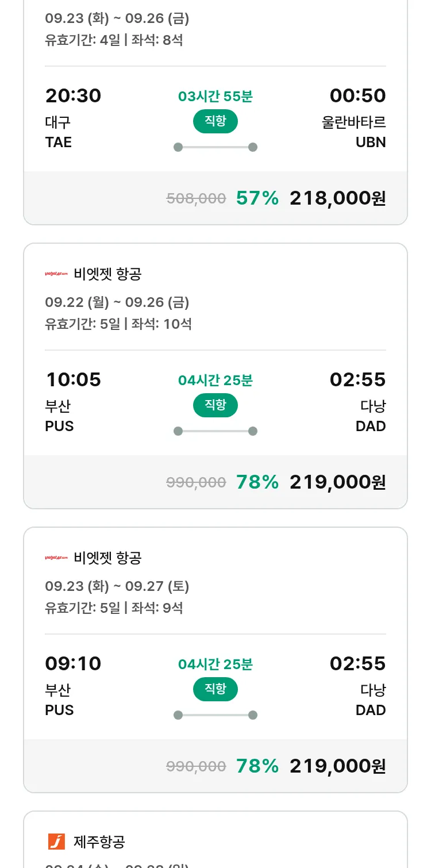
Task: Click the Jeju Air orange logo icon
Action: [56, 842]
